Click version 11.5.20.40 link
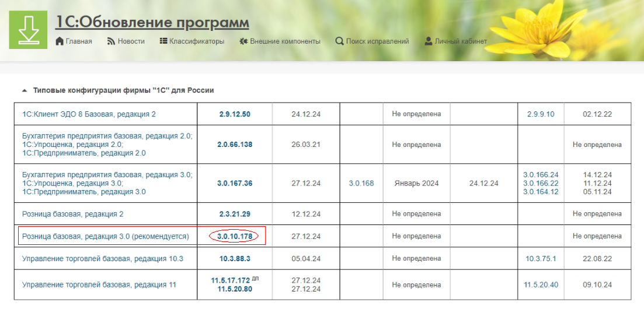This screenshot has width=644, height=316. pyautogui.click(x=541, y=285)
